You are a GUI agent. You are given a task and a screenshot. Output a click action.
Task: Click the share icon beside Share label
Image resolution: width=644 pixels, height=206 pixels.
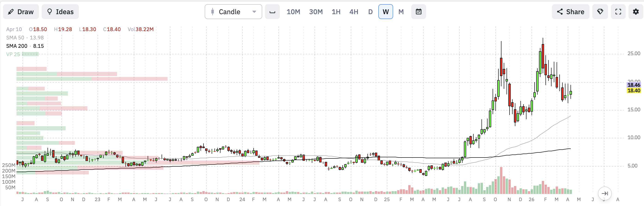[560, 12]
